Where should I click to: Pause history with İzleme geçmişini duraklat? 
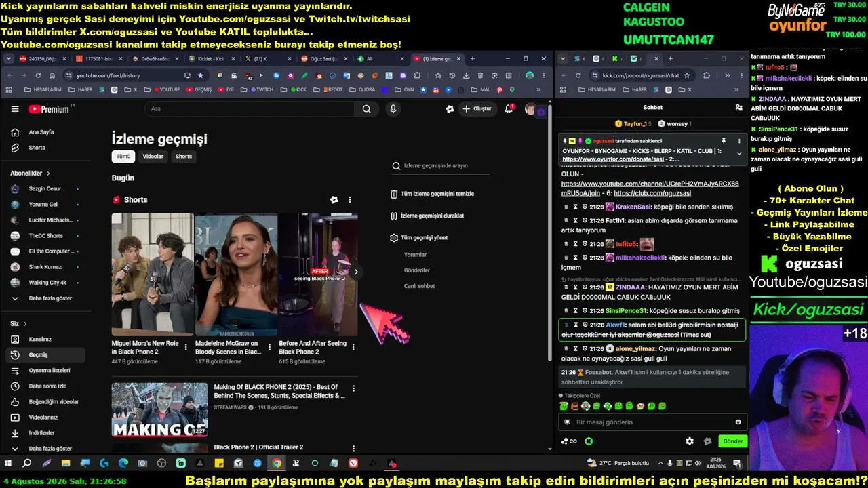click(x=427, y=216)
